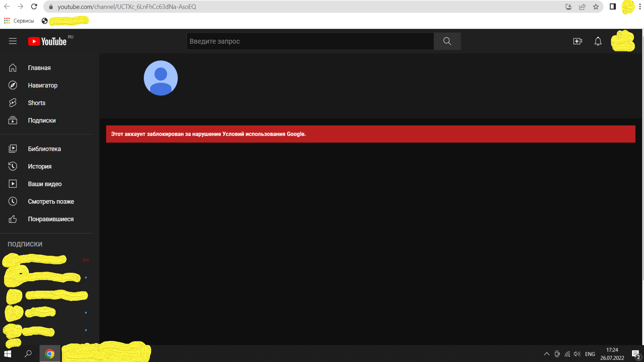Open the Chrome three-dot menu

pos(640,7)
